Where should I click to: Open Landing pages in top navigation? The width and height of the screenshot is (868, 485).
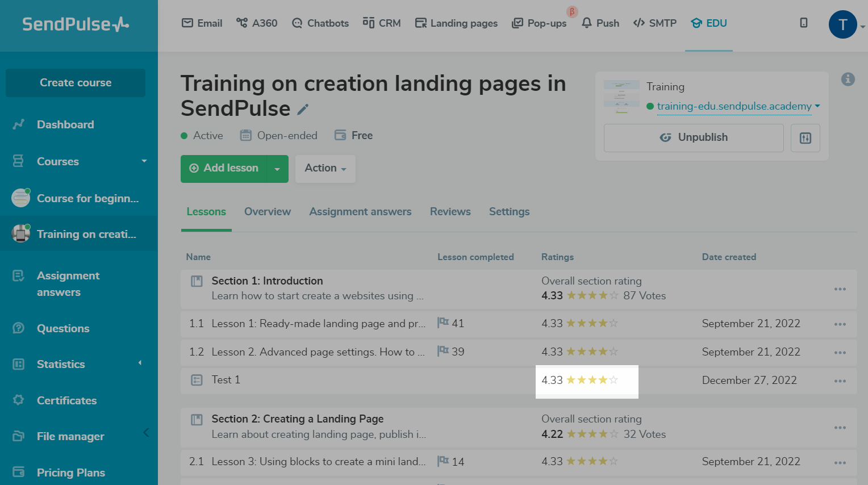(x=457, y=23)
